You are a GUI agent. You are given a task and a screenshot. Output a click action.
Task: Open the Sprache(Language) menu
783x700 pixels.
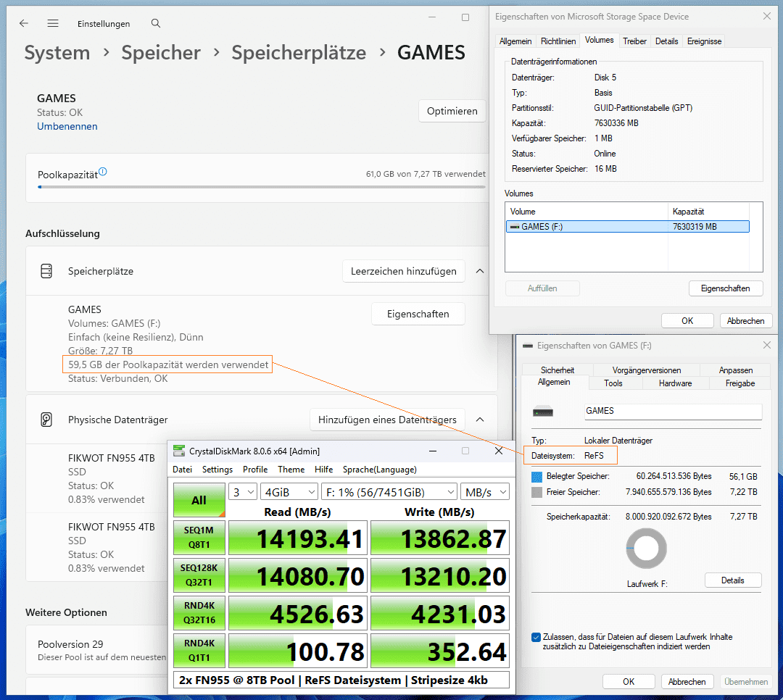pos(379,470)
